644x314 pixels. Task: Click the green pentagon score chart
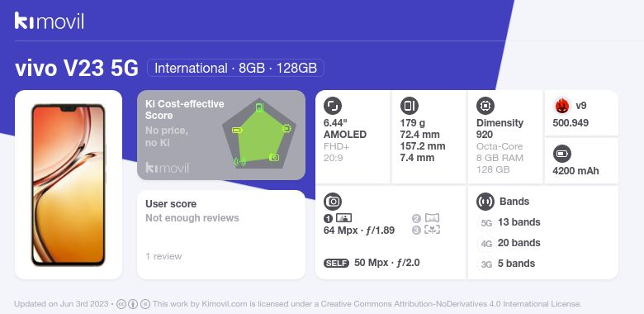259,134
